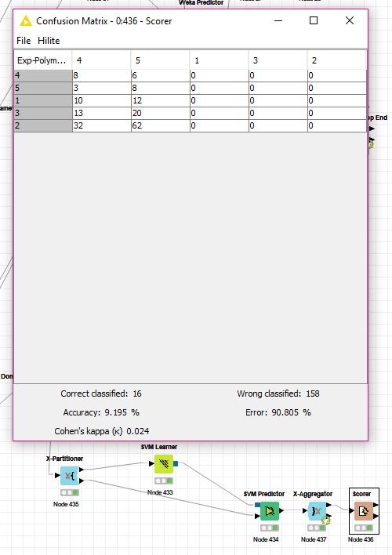Image resolution: width=392 pixels, height=555 pixels.
Task: Select the Scorer node icon
Action: 364,511
